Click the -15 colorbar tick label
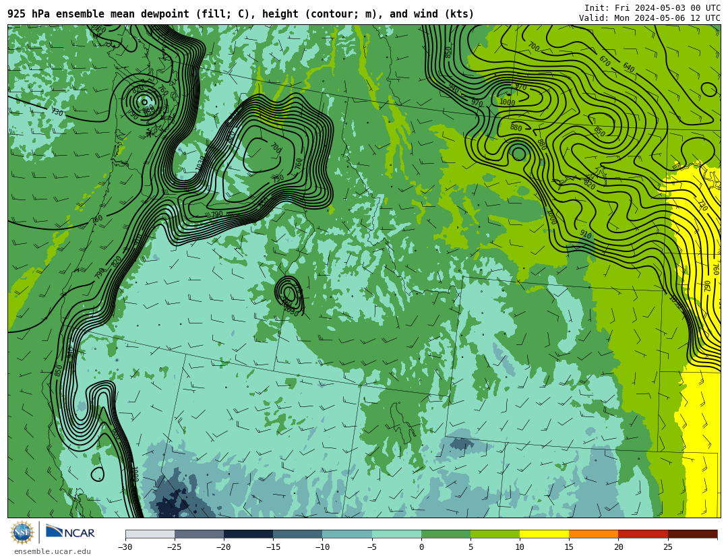The image size is (728, 560). point(273,547)
